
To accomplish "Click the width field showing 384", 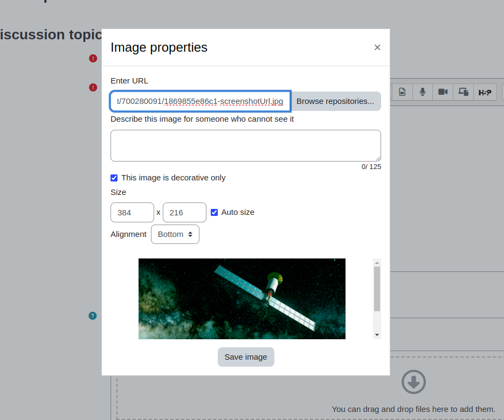I will pyautogui.click(x=132, y=212).
